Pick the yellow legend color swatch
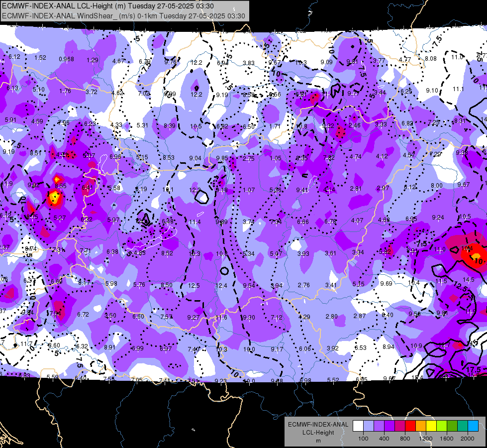 click(431, 426)
